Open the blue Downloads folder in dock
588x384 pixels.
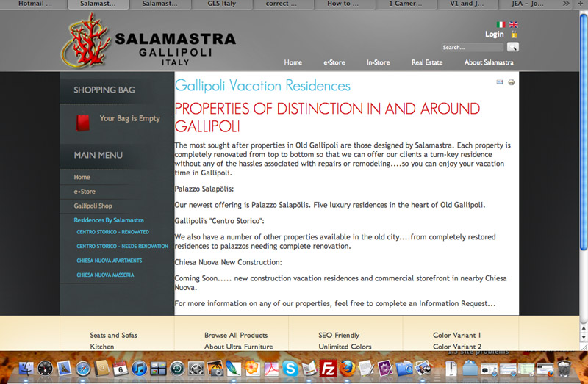tap(470, 369)
